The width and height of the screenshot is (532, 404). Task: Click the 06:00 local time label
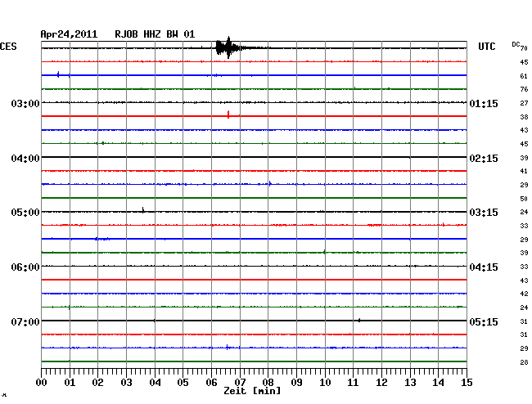coord(25,267)
